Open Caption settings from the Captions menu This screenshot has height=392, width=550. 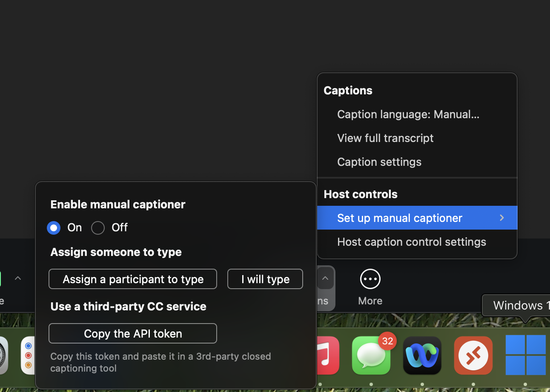point(379,162)
